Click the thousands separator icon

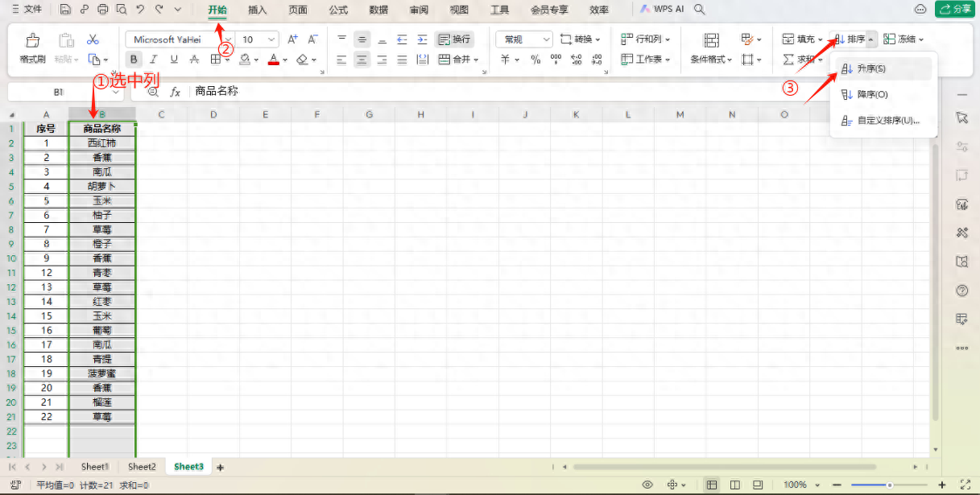pos(556,60)
